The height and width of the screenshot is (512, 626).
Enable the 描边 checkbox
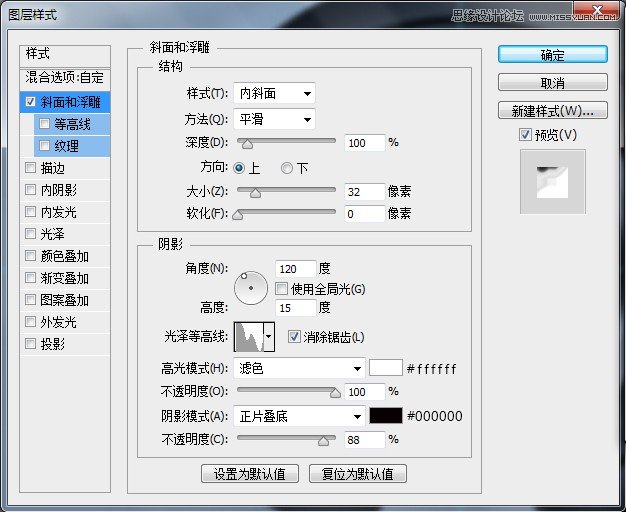click(x=30, y=168)
